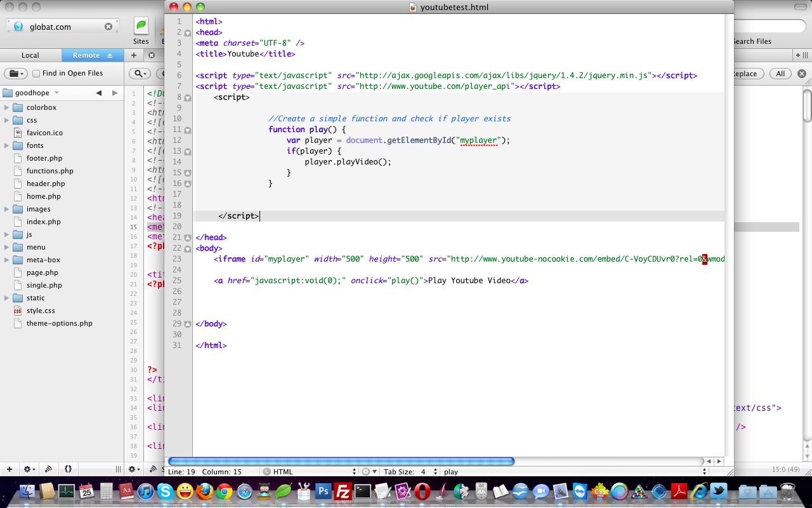Image resolution: width=812 pixels, height=508 pixels.
Task: Eject the Remote connection
Action: [110, 55]
